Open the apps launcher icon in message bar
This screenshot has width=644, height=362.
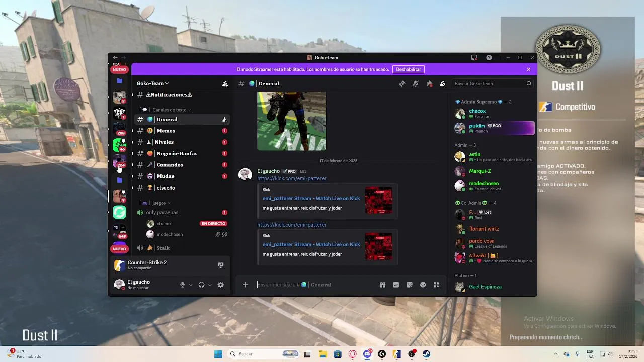click(x=436, y=285)
